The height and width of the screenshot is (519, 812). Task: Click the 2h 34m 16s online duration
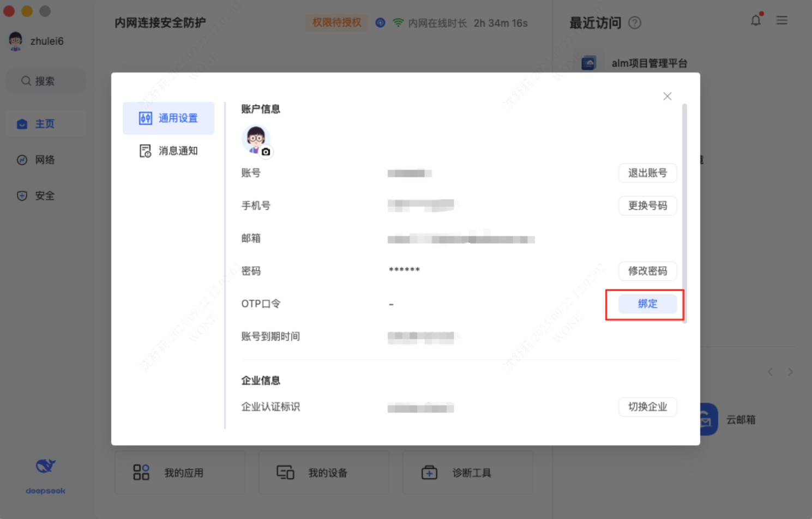coord(501,23)
